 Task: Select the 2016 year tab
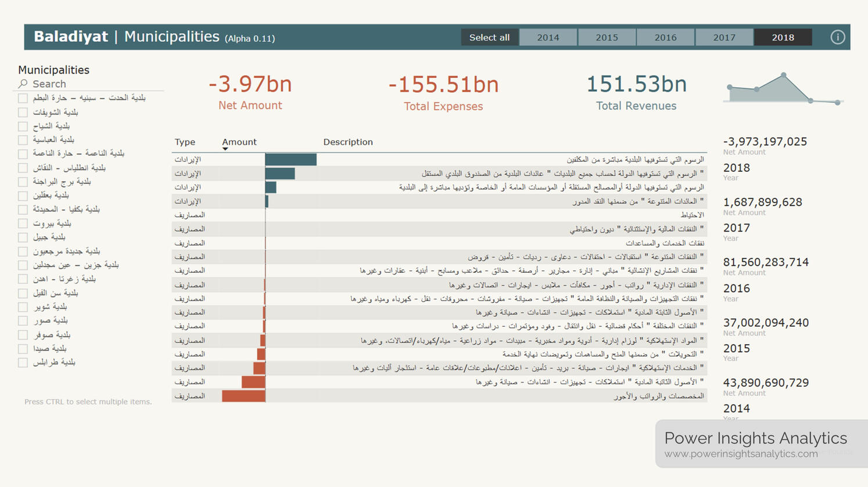pos(665,38)
